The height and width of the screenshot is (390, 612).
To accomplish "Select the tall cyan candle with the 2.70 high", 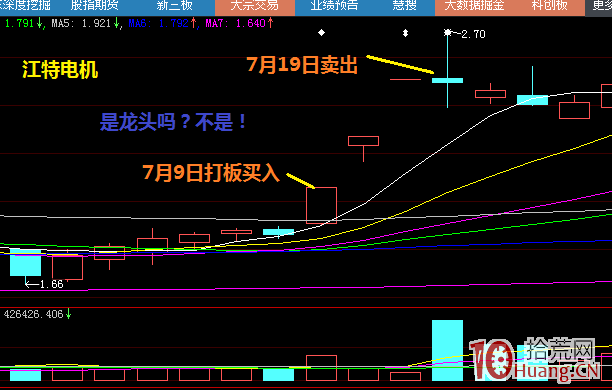I will [x=447, y=80].
